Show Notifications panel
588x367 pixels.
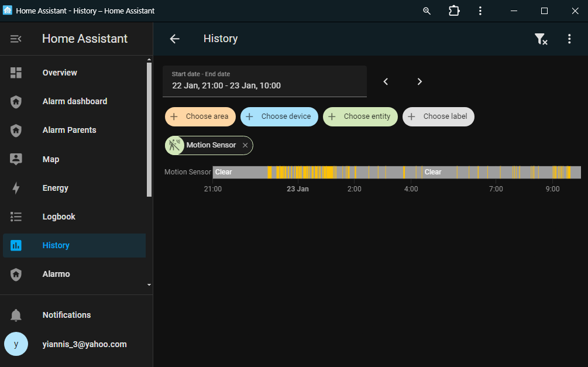click(x=74, y=315)
